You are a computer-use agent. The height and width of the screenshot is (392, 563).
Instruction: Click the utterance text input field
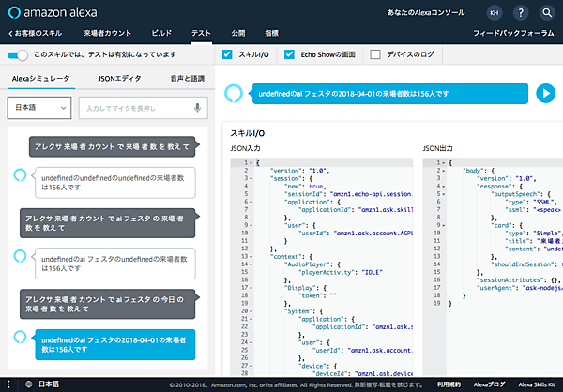click(136, 108)
